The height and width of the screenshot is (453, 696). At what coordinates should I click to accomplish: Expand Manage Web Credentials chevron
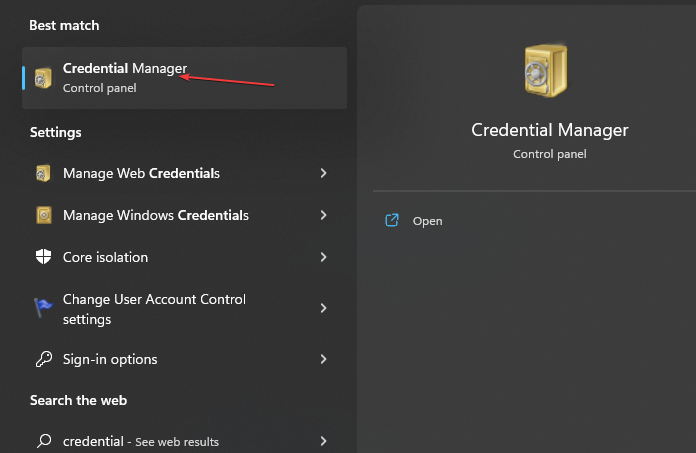(324, 173)
